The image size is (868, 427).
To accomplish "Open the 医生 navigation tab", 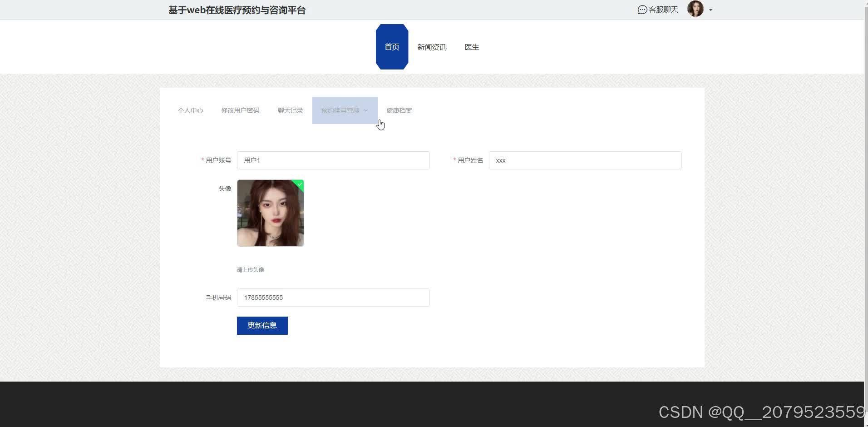I will point(472,47).
